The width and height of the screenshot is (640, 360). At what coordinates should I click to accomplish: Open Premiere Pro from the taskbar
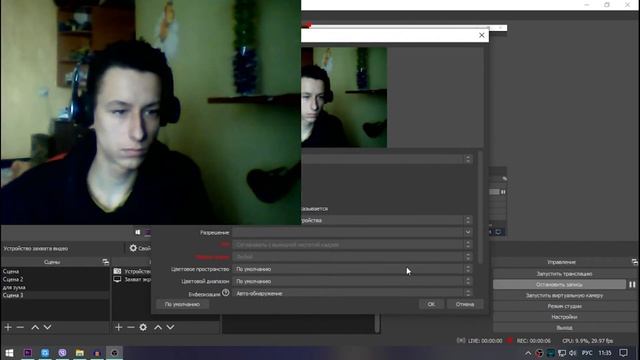28,353
